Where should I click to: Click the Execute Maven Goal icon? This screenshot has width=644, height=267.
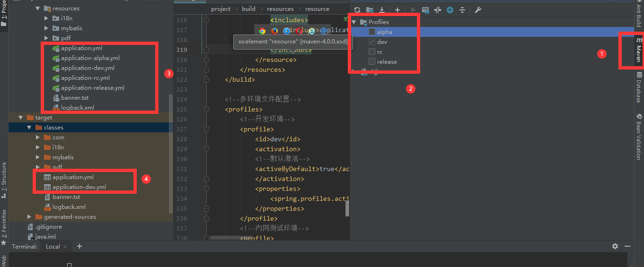(x=425, y=10)
